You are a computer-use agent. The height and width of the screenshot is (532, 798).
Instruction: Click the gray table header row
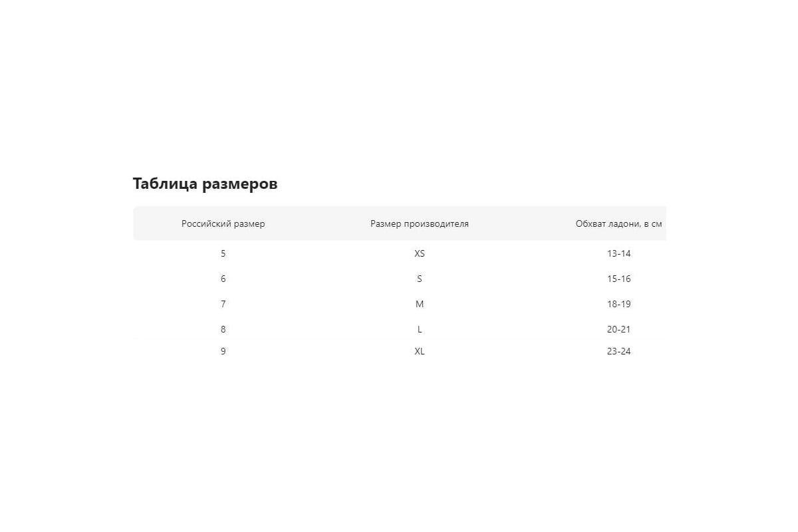pyautogui.click(x=319, y=224)
